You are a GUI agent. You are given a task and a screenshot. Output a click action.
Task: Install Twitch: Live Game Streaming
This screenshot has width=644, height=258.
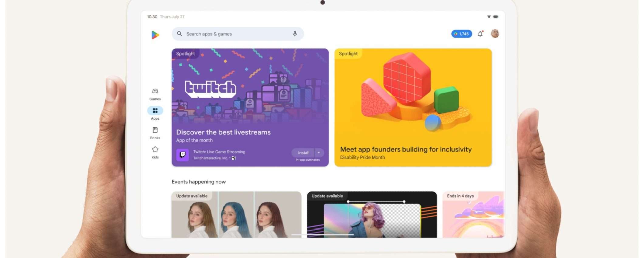pos(303,153)
